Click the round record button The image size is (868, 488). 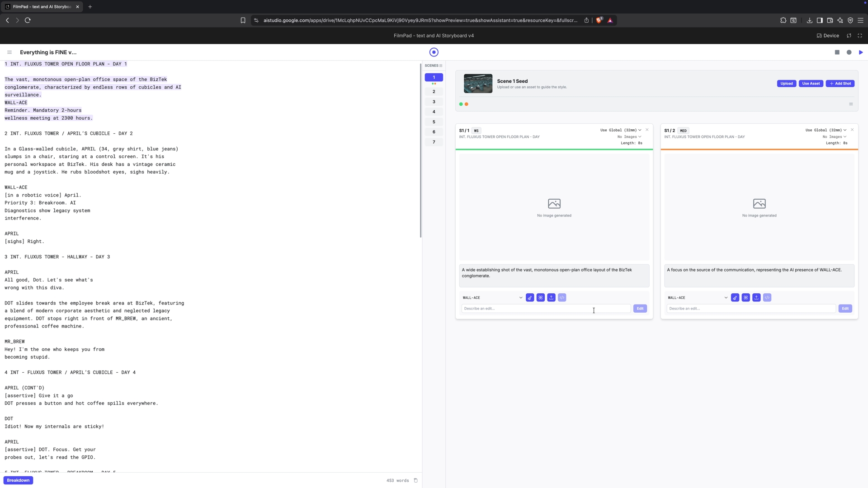tap(849, 52)
